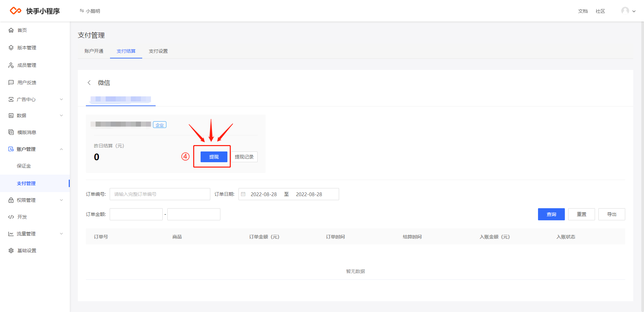Open the user avatar menu
Screen dimensions: 644x312
[625, 11]
